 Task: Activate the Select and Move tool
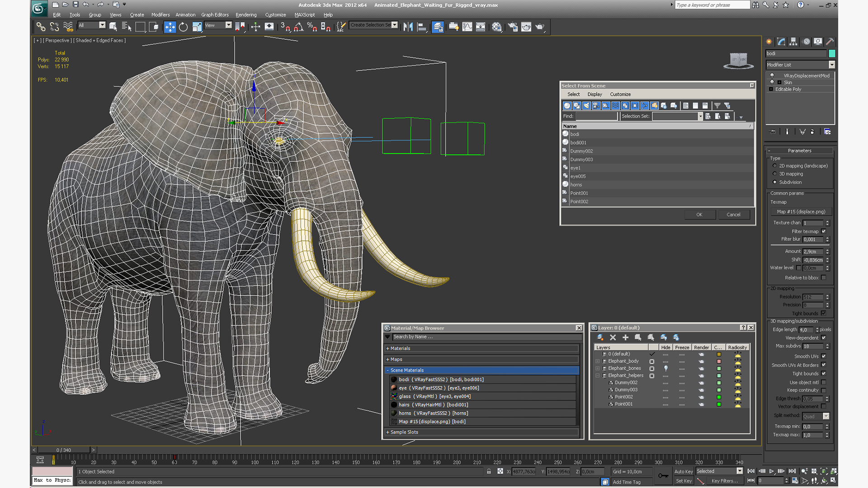point(170,27)
